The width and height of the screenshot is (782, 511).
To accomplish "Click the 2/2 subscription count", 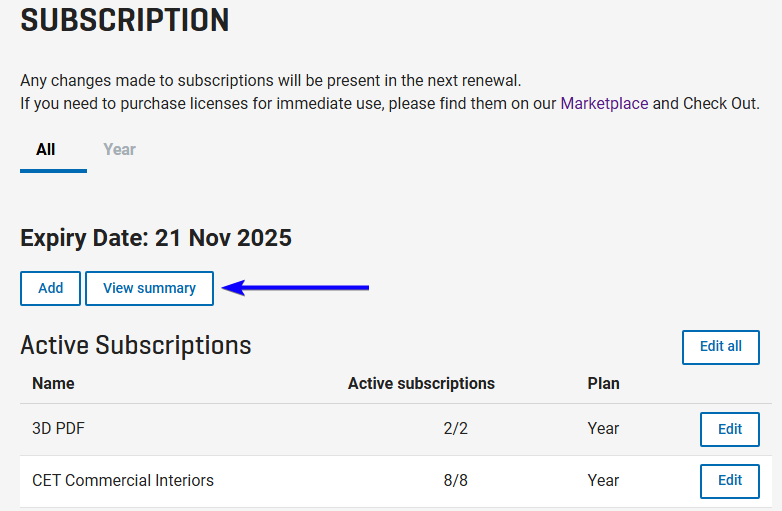I will tap(455, 429).
